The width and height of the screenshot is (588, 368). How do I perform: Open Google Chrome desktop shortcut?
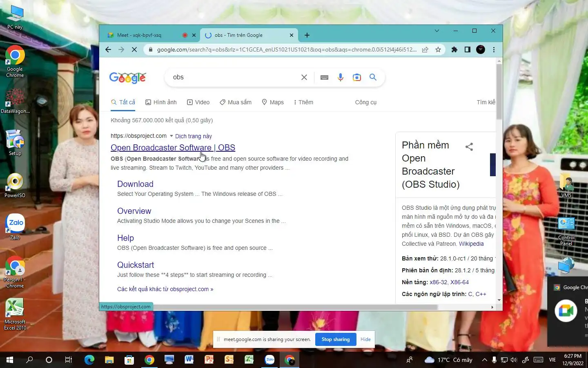pyautogui.click(x=15, y=61)
